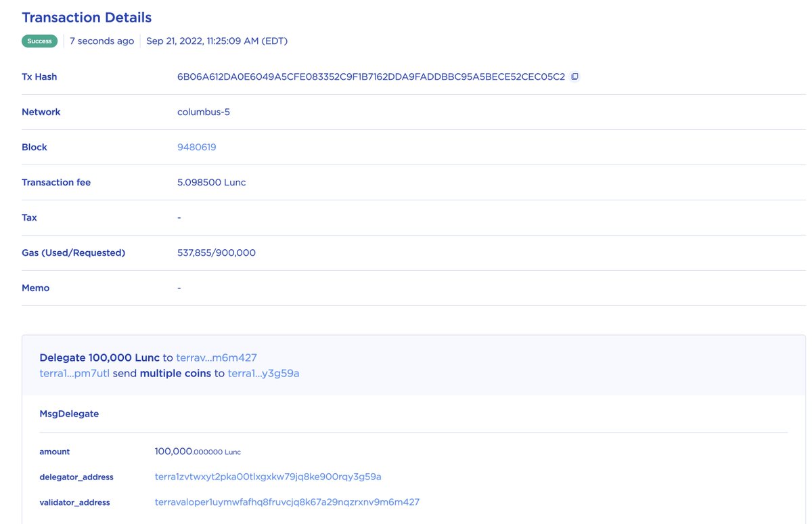Select the Block label
The image size is (812, 524).
click(35, 147)
